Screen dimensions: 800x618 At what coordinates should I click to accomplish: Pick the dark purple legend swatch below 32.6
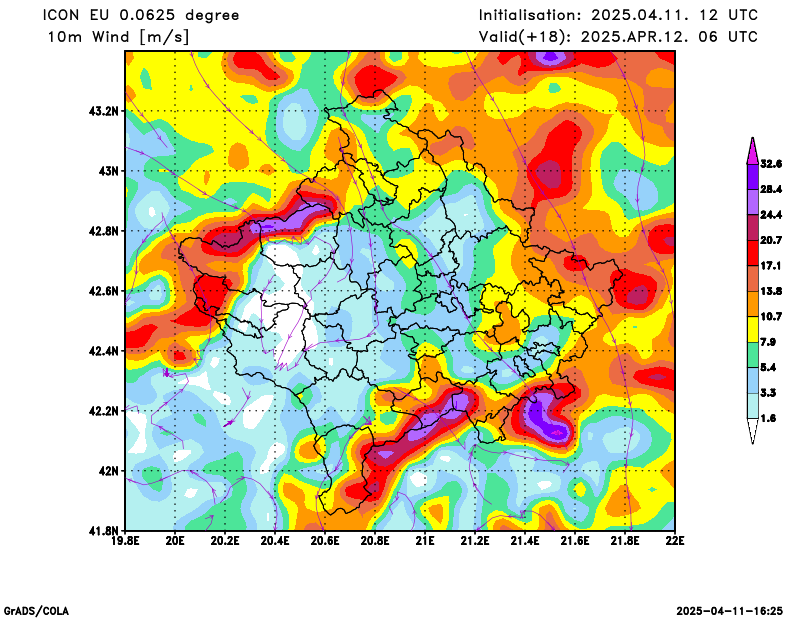pyautogui.click(x=752, y=177)
